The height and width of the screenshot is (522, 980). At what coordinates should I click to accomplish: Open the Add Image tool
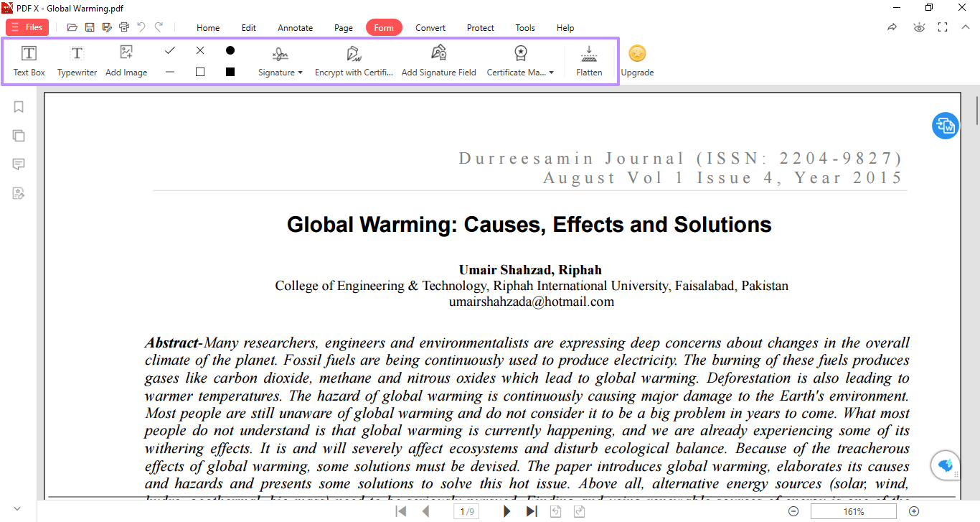(x=126, y=60)
